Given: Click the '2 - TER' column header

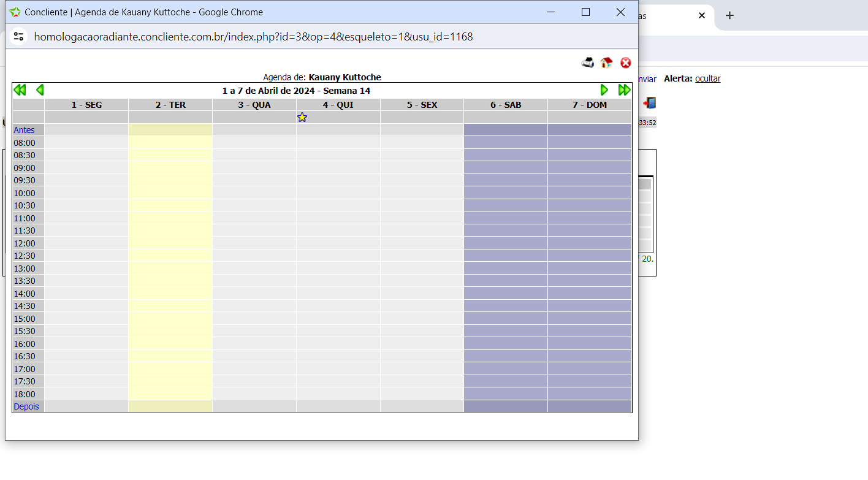Looking at the screenshot, I should 170,105.
